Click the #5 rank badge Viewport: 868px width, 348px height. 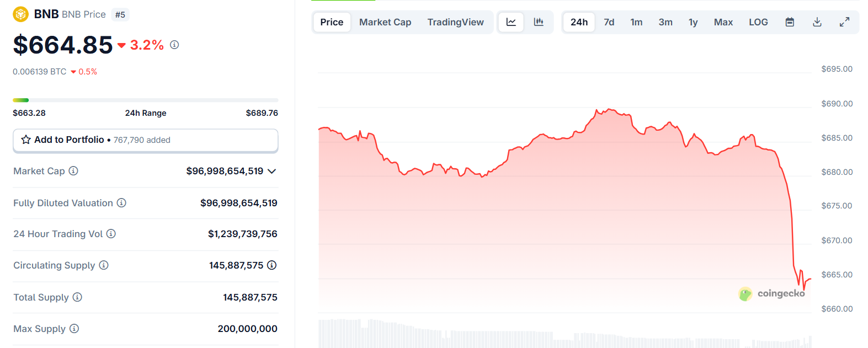(x=120, y=15)
